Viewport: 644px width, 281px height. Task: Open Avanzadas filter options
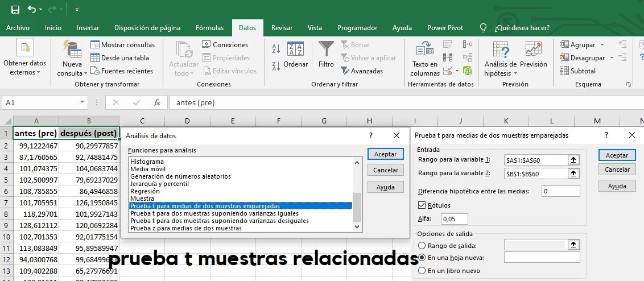pos(362,71)
